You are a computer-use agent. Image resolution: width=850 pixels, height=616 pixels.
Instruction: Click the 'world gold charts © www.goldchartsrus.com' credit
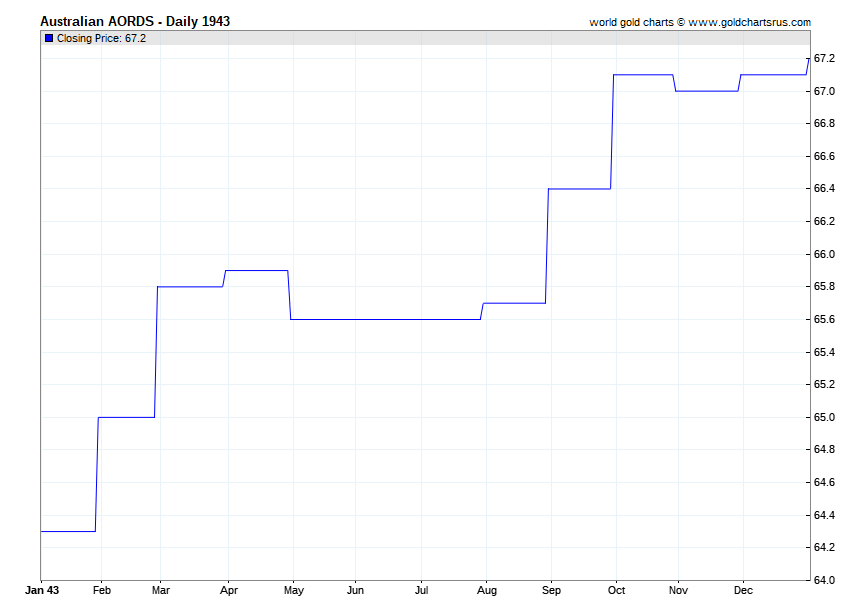point(700,22)
